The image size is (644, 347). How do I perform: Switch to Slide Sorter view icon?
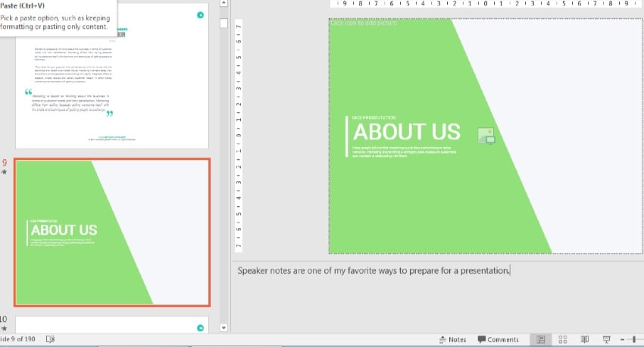pyautogui.click(x=563, y=339)
